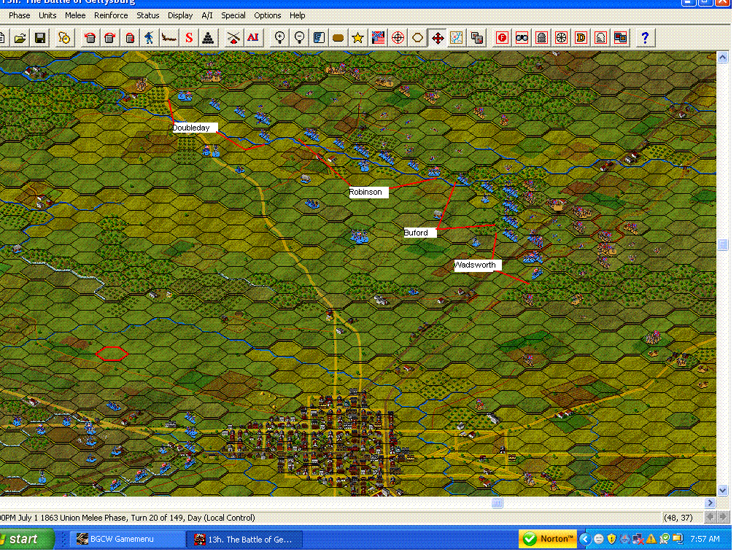Click the red-outlined selected hex
This screenshot has height=560, width=747.
(112, 354)
